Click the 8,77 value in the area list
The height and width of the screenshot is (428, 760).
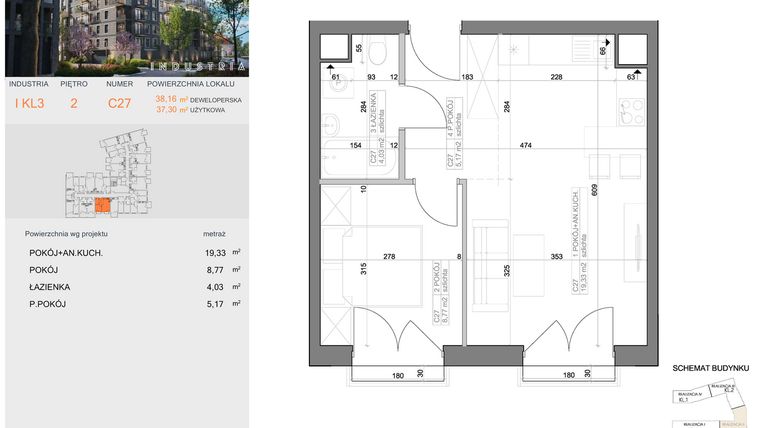pos(215,270)
